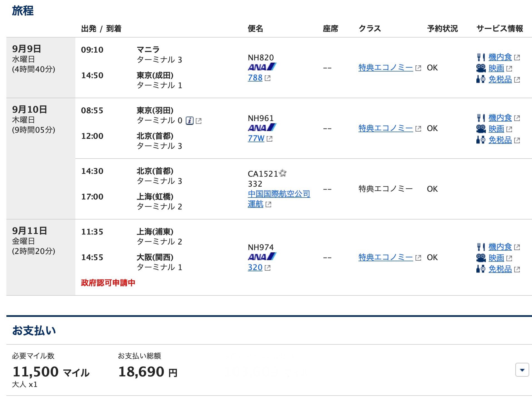Viewport: 532px width, 407px height.
Task: Click external link icon beside 320
Action: 268,268
